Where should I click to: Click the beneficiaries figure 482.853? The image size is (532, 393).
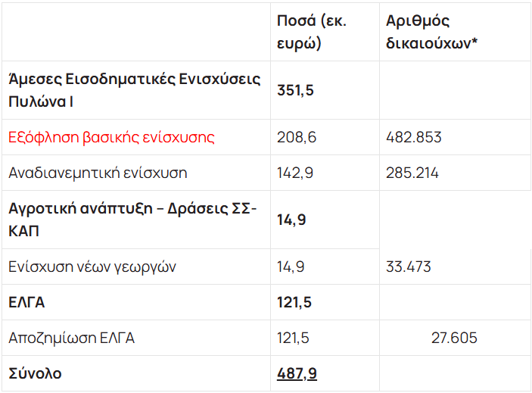point(414,138)
